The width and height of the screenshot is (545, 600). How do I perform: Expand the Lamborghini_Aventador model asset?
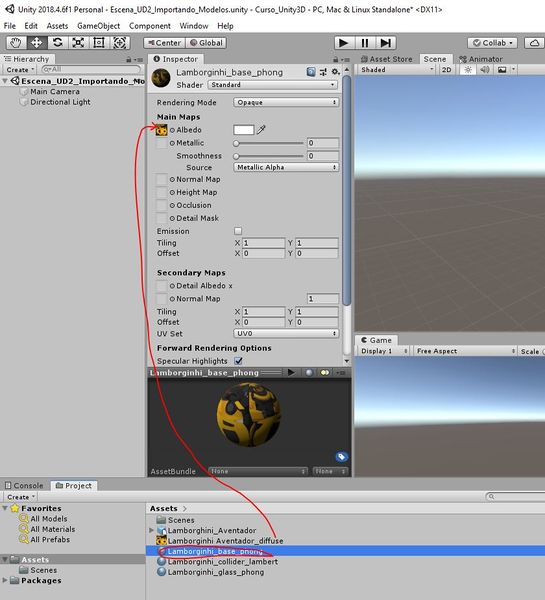tap(151, 530)
